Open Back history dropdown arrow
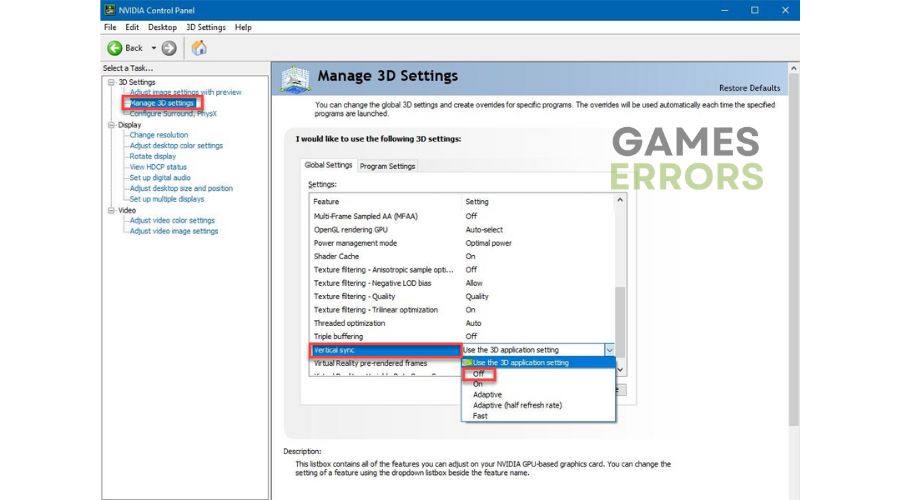This screenshot has width=900, height=500. 153,48
